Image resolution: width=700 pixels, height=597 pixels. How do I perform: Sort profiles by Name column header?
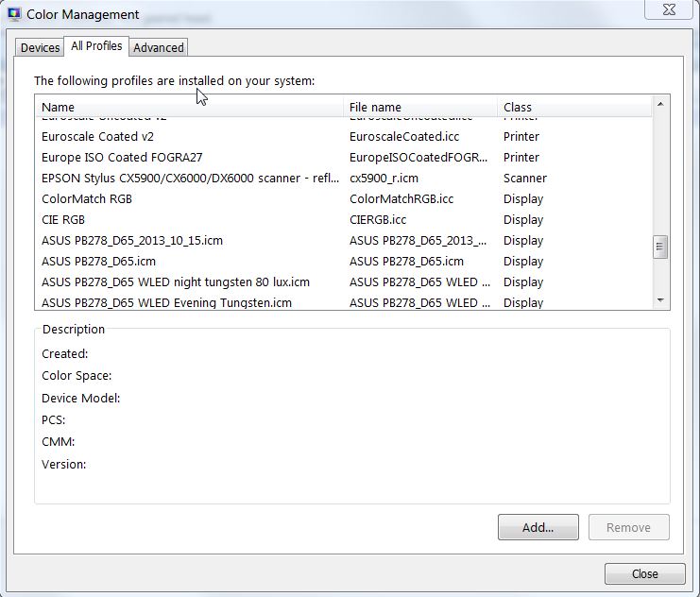tap(189, 107)
